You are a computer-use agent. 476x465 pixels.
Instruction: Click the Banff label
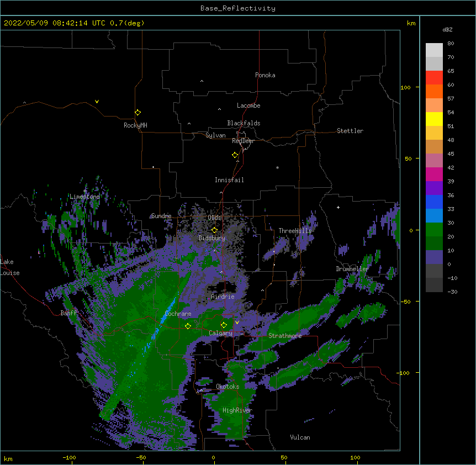pos(68,313)
